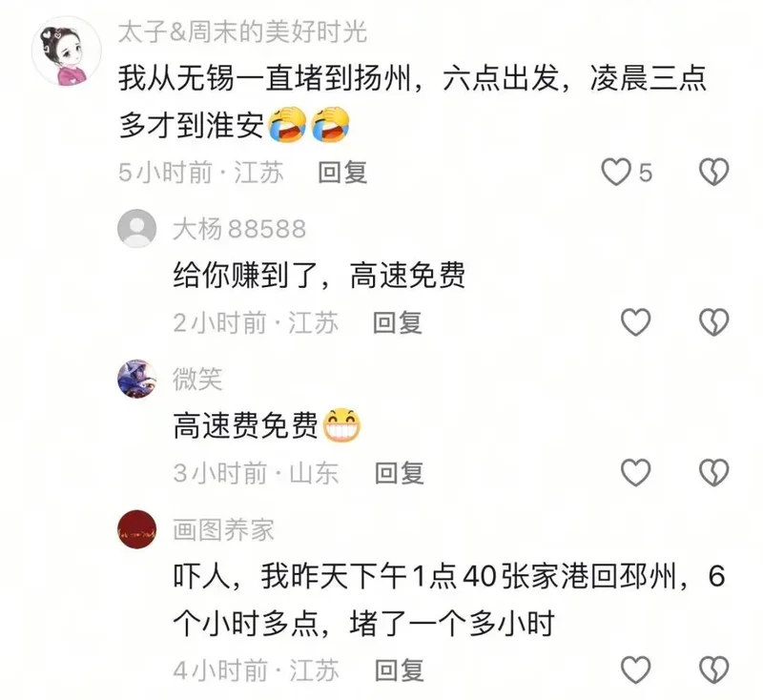Reply to the top comment from 无锡
Screen dimensions: 763x700
coord(342,173)
